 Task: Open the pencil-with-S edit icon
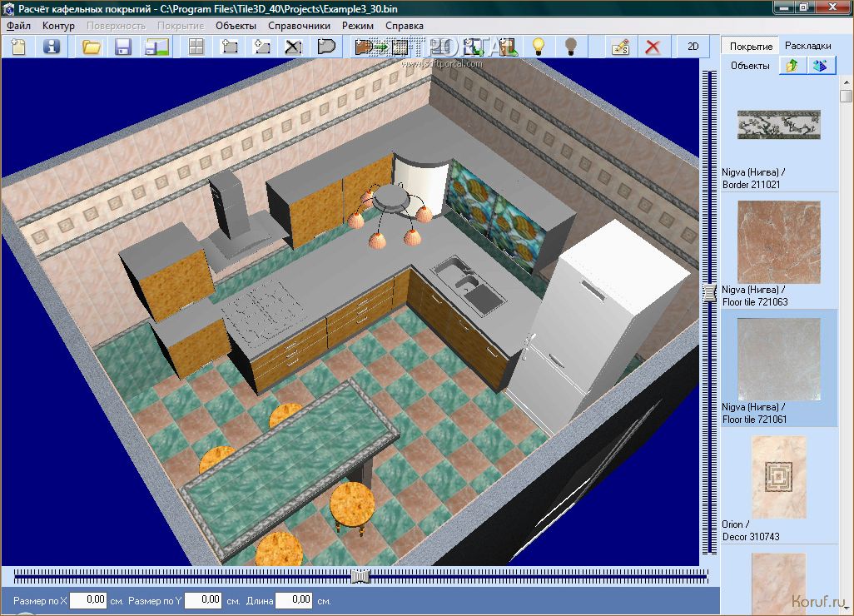pos(620,47)
